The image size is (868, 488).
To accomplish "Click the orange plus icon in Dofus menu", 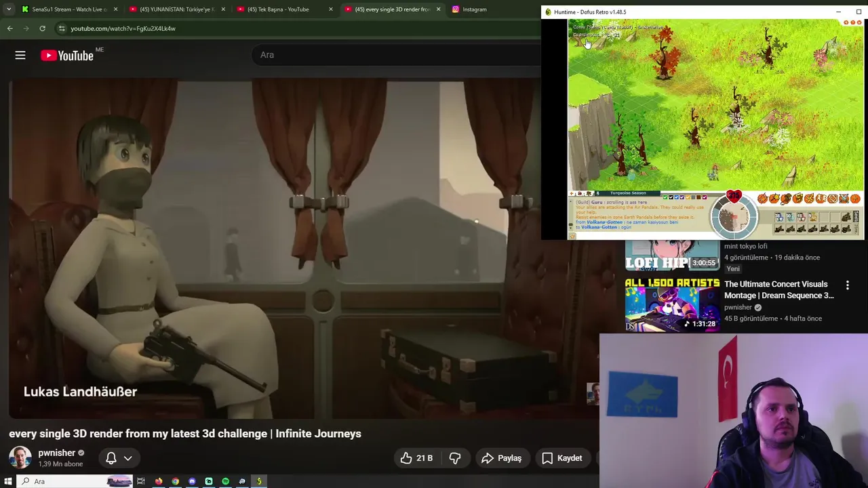I will pyautogui.click(x=855, y=199).
